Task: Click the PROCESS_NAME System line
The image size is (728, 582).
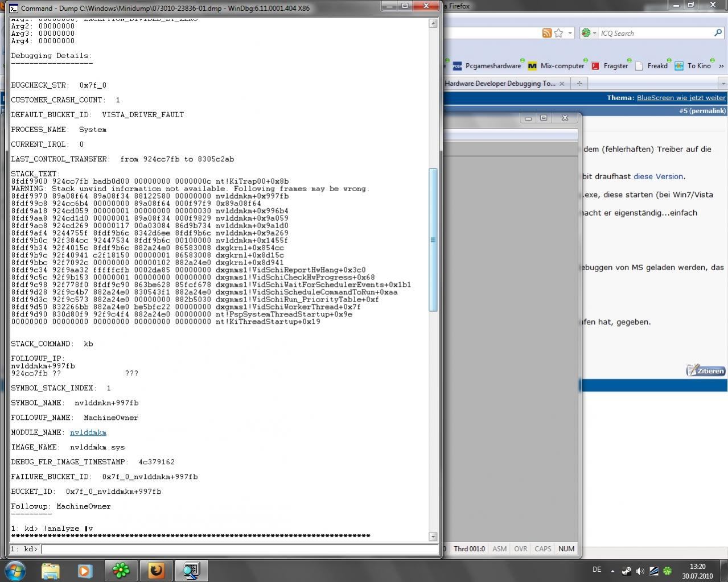Action: coord(59,129)
